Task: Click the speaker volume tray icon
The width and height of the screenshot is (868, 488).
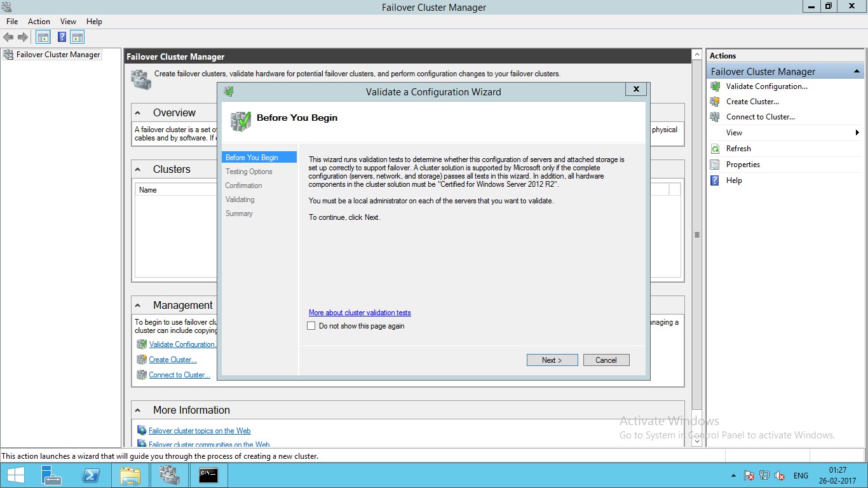Action: (780, 475)
